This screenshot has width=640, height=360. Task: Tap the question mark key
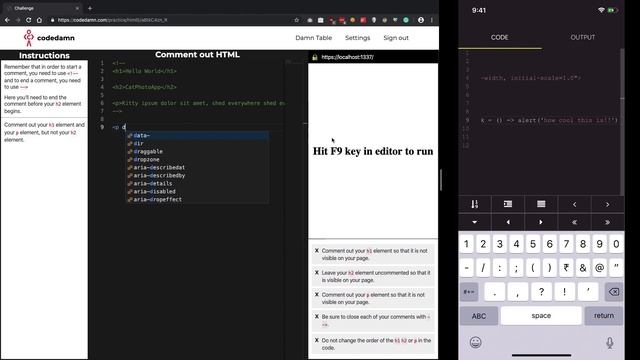click(541, 292)
